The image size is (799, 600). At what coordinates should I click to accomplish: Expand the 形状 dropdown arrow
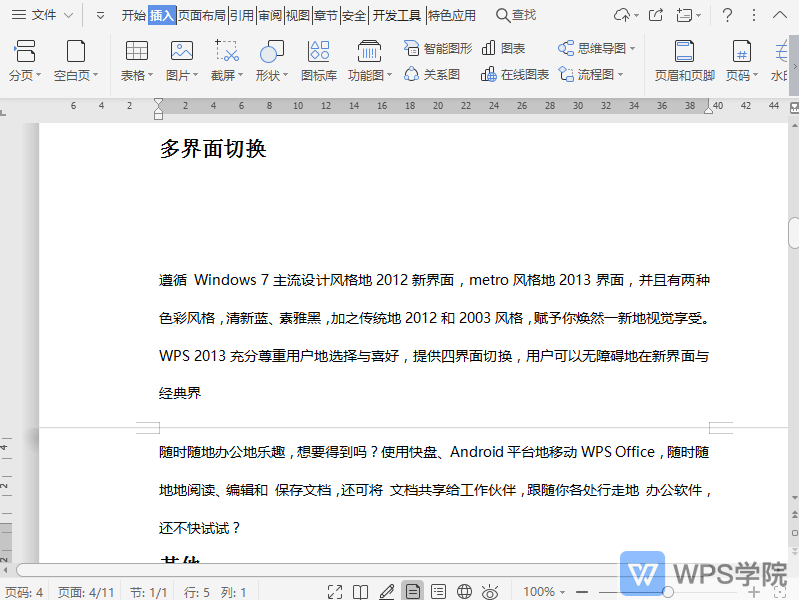(285, 75)
